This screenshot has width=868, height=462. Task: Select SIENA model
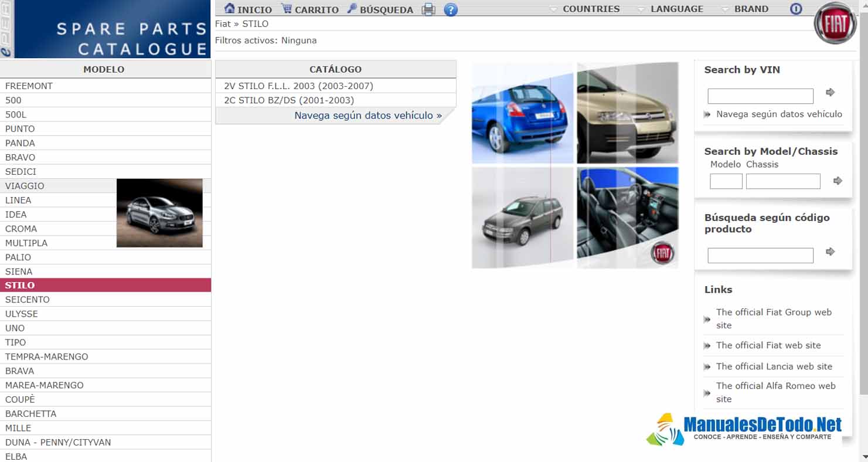tap(105, 271)
